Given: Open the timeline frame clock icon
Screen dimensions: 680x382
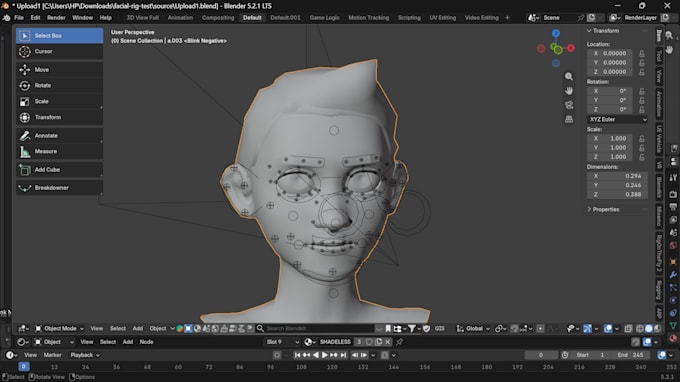Looking at the screenshot, I should [x=565, y=355].
